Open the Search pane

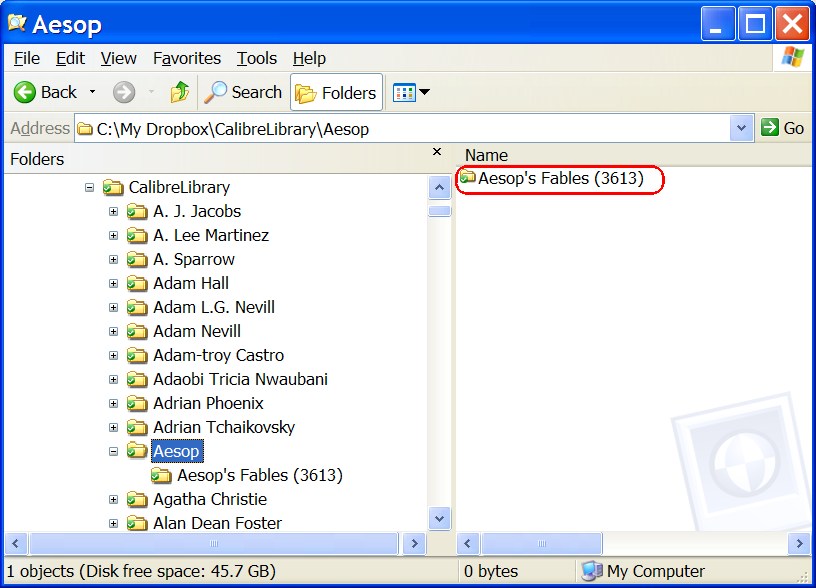(243, 93)
